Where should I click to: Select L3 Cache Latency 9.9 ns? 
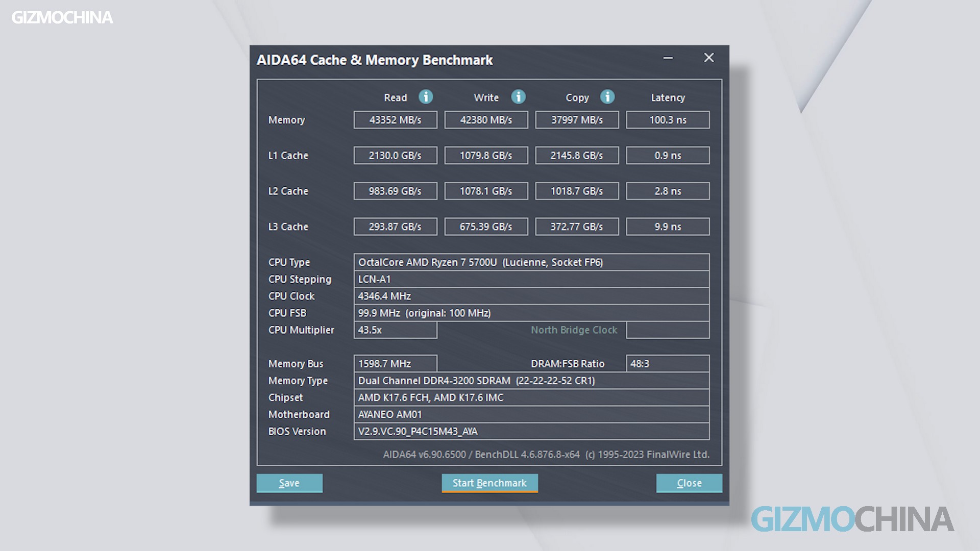click(668, 227)
